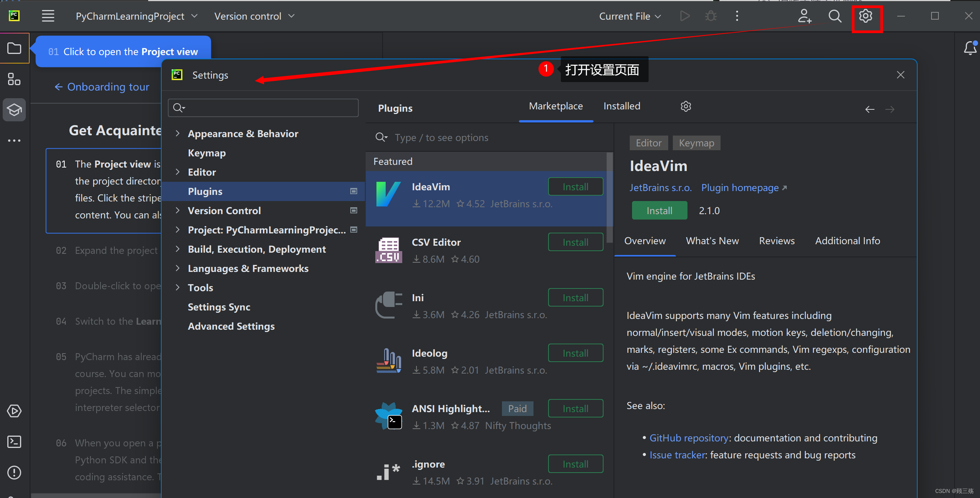Open the Services tool window icon

[14, 411]
